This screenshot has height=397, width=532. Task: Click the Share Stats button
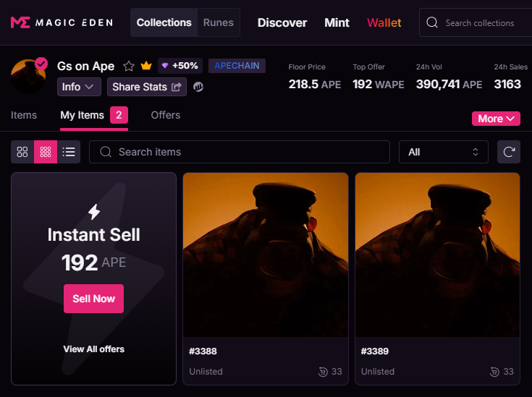tap(147, 87)
